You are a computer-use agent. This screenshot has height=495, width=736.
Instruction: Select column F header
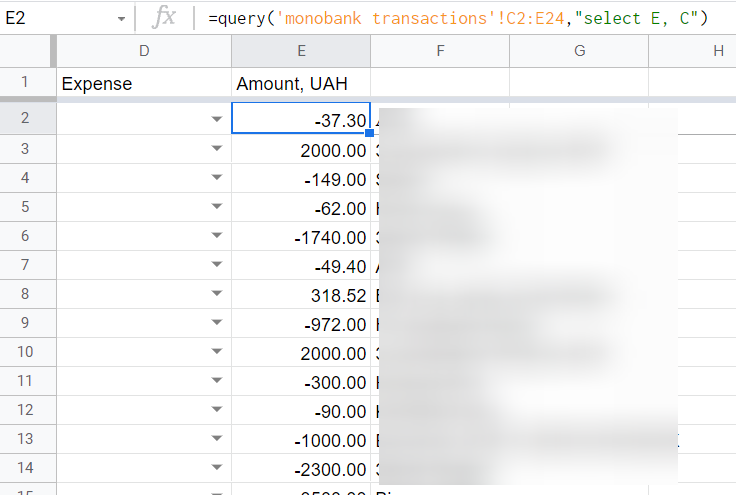pos(440,51)
